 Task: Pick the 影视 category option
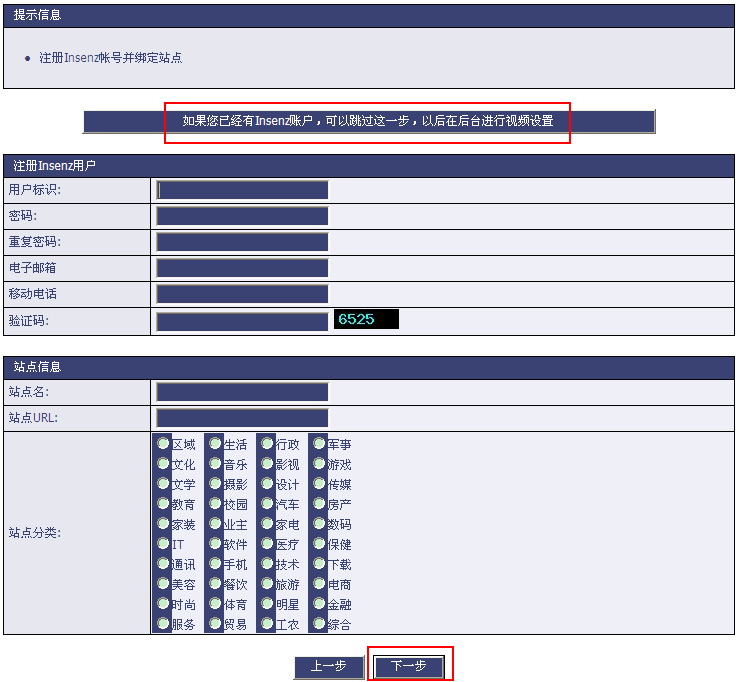[x=267, y=464]
